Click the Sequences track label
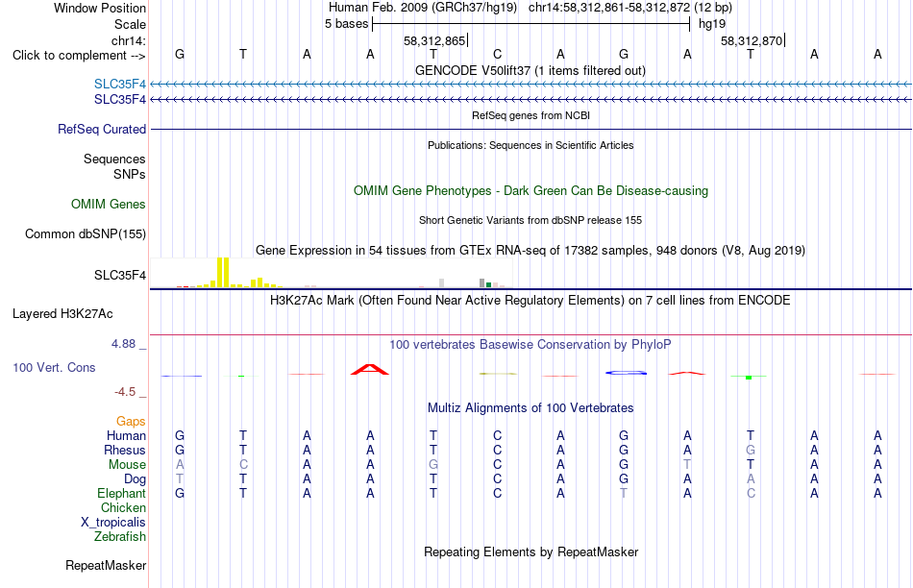The image size is (913, 588). click(x=114, y=159)
